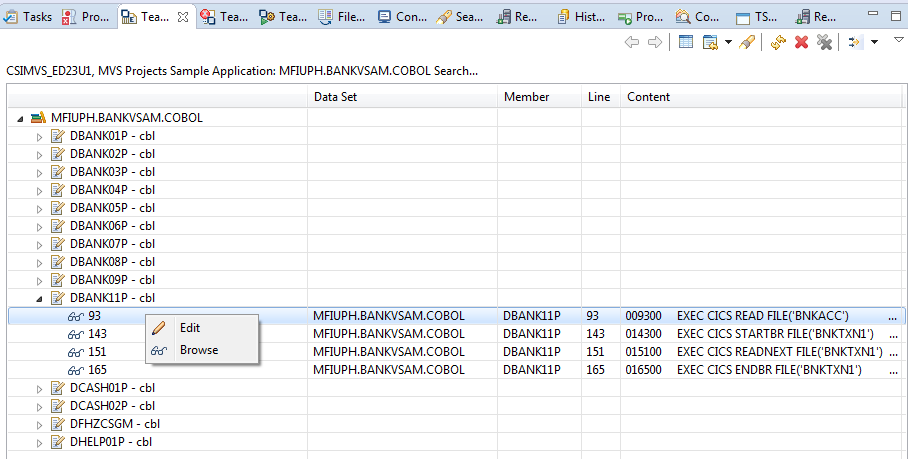Sort by the Content column header

[x=761, y=97]
